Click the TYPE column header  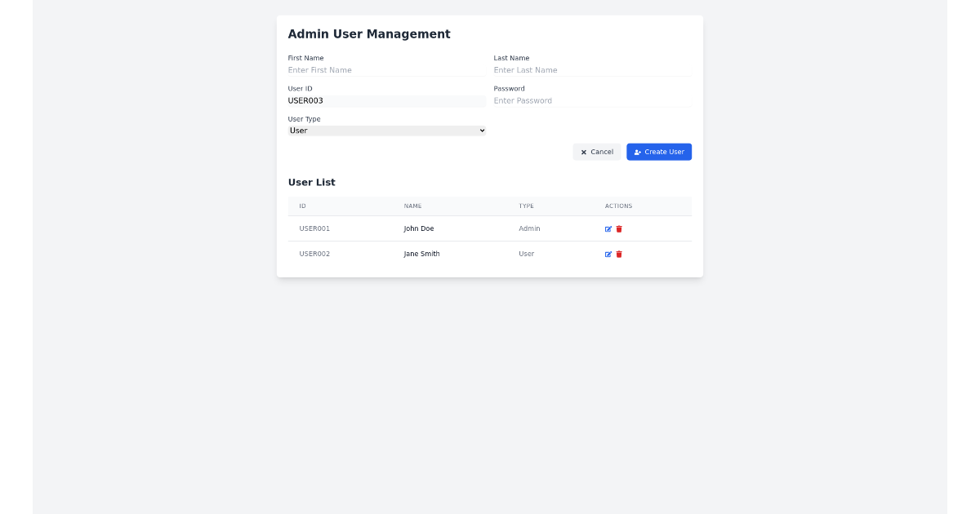click(527, 206)
